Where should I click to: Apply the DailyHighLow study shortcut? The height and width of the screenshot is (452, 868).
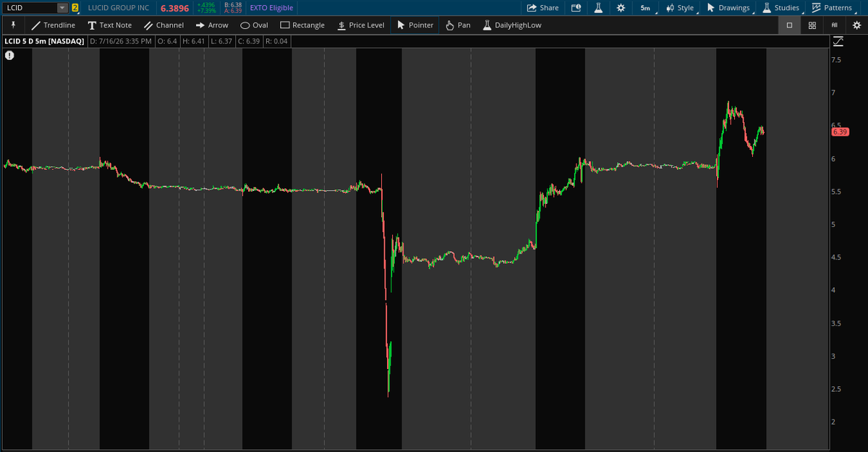[x=511, y=25]
